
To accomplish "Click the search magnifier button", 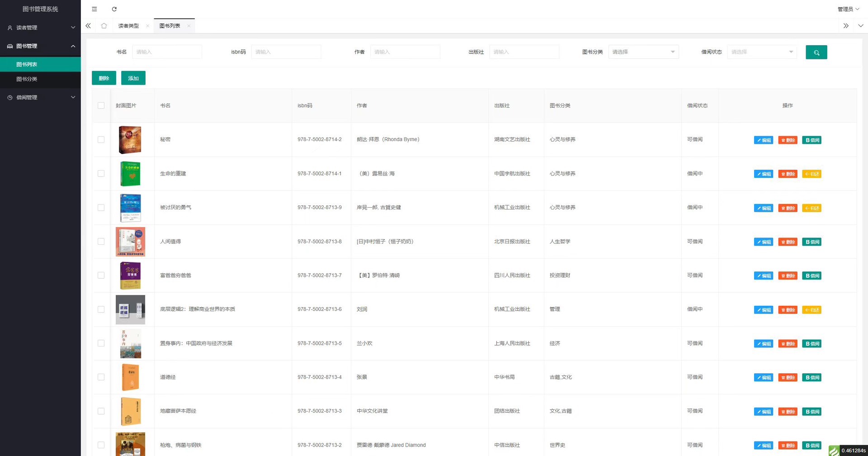I will pos(816,52).
